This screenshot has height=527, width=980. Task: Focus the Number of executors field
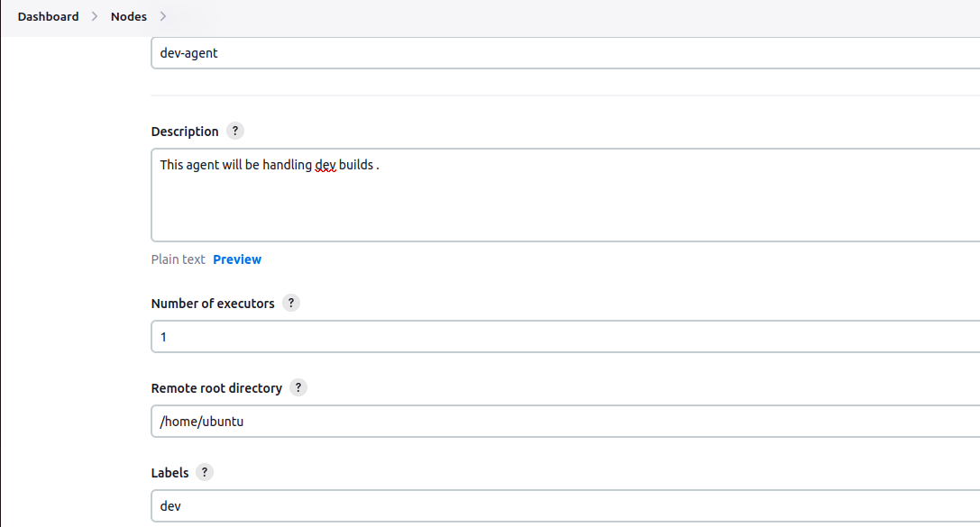tap(565, 337)
